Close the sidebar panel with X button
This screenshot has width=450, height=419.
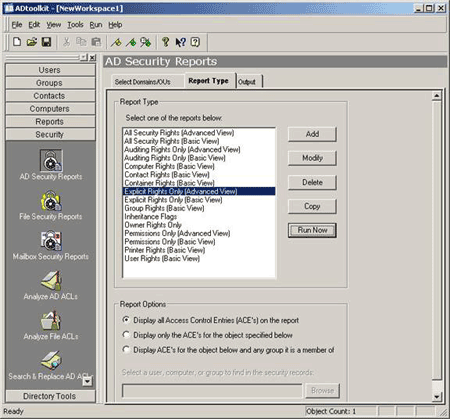tap(93, 58)
